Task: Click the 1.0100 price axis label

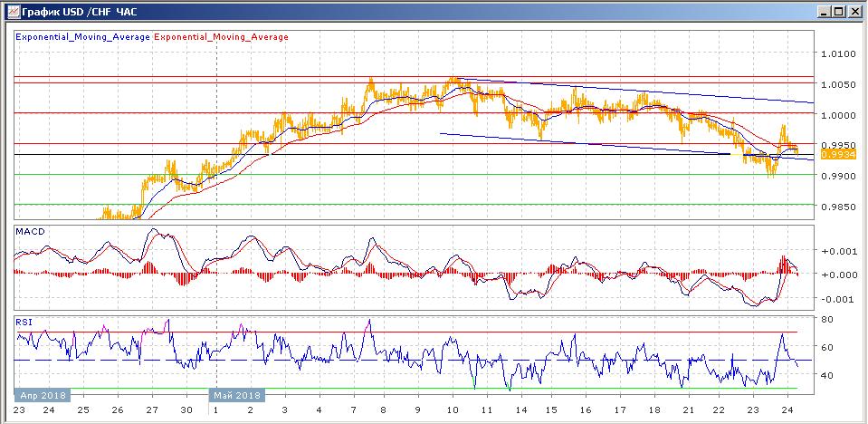Action: [837, 53]
